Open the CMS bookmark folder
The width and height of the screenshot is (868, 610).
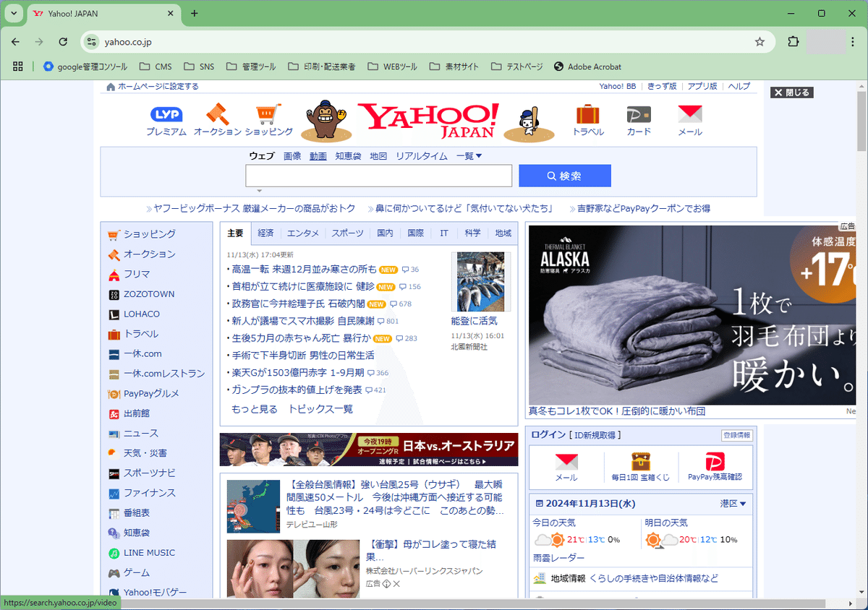[156, 66]
